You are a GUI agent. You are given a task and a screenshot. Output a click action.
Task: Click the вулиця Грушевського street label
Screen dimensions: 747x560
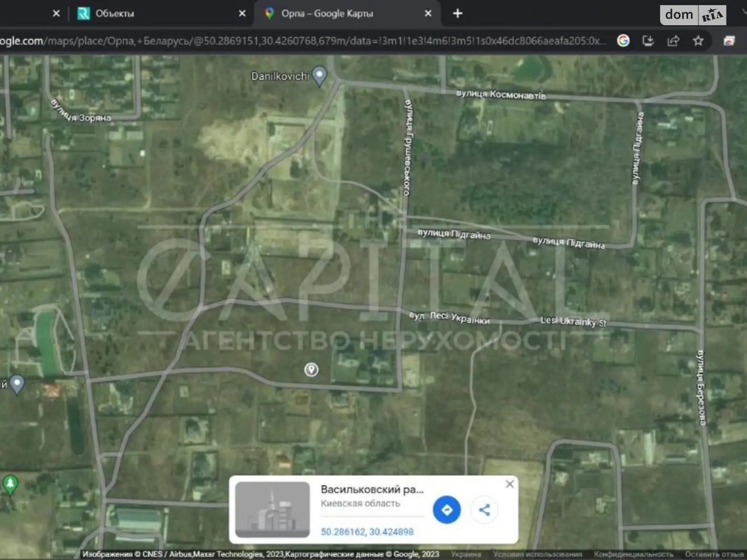pyautogui.click(x=408, y=147)
